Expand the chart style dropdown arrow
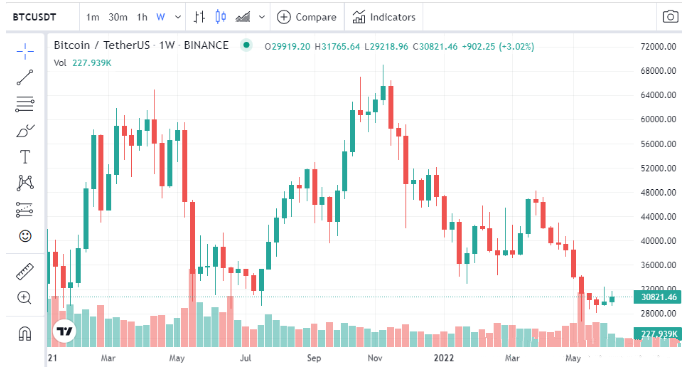The height and width of the screenshot is (367, 682). pyautogui.click(x=262, y=17)
